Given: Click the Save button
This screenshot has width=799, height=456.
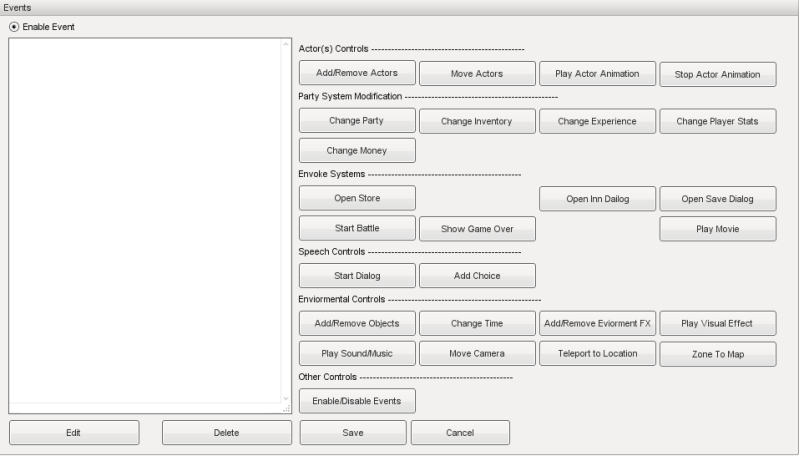Looking at the screenshot, I should [x=353, y=432].
